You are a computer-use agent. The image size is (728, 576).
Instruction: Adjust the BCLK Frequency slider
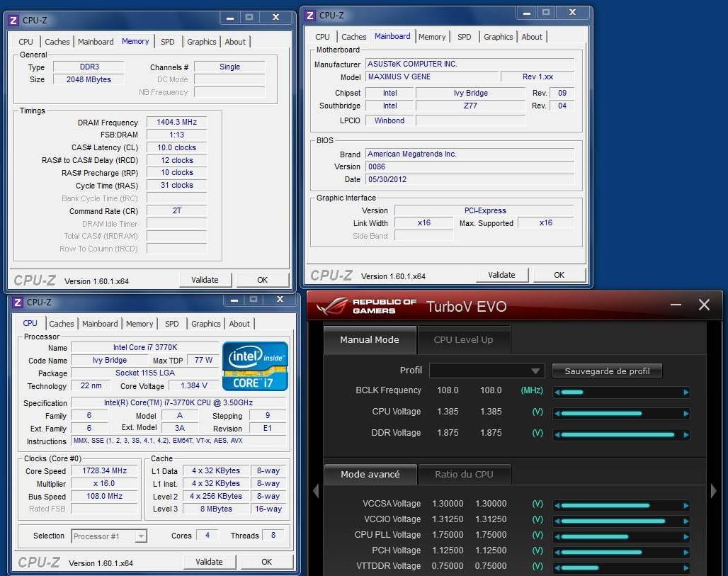pos(621,393)
